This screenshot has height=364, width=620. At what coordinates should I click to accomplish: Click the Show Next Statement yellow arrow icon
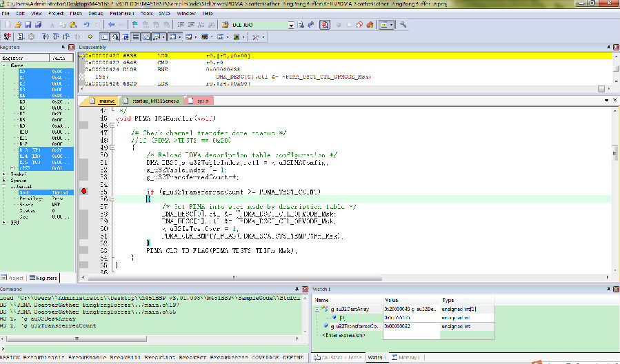click(x=90, y=36)
